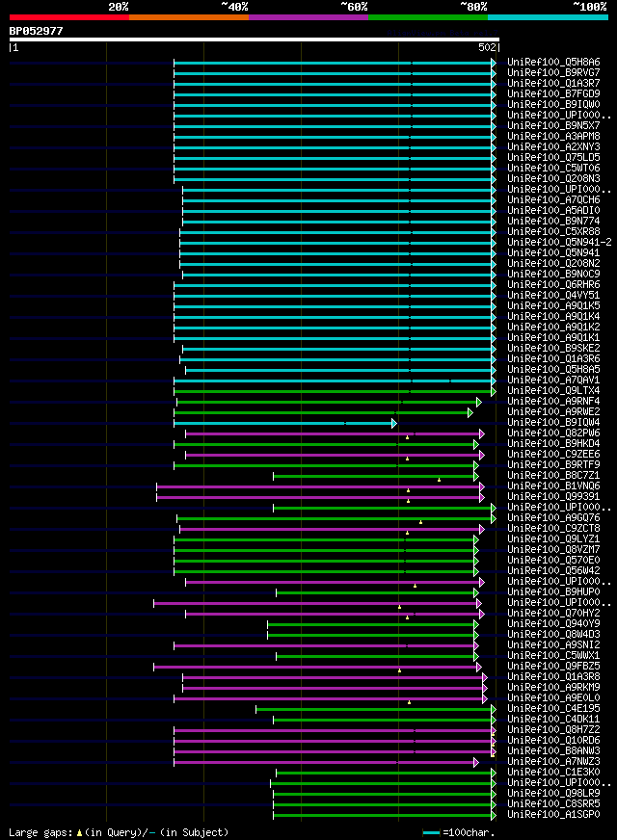Screen dimensions: 617x840
Task: Select the UniRef100_B9N0C9 label
Action: tap(553, 274)
